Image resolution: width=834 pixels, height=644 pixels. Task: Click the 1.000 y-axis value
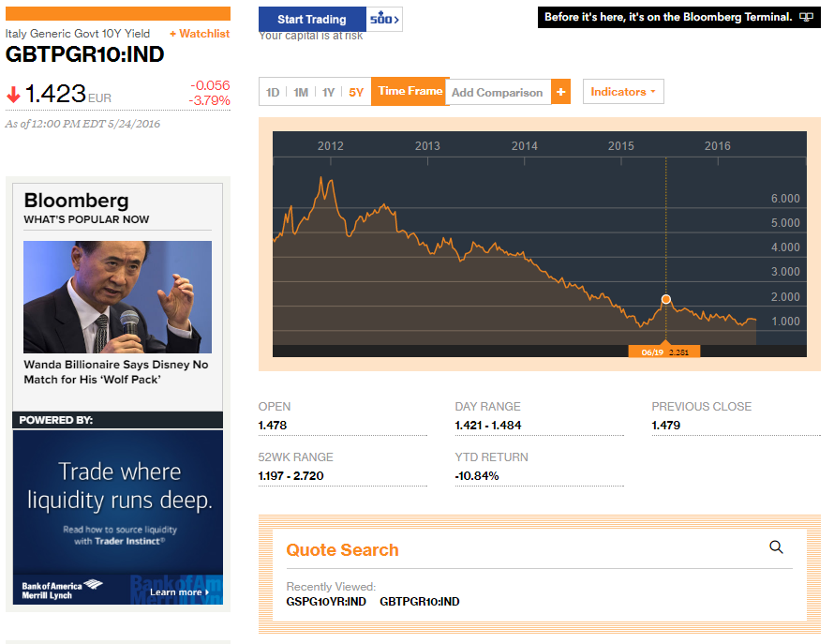tap(785, 322)
